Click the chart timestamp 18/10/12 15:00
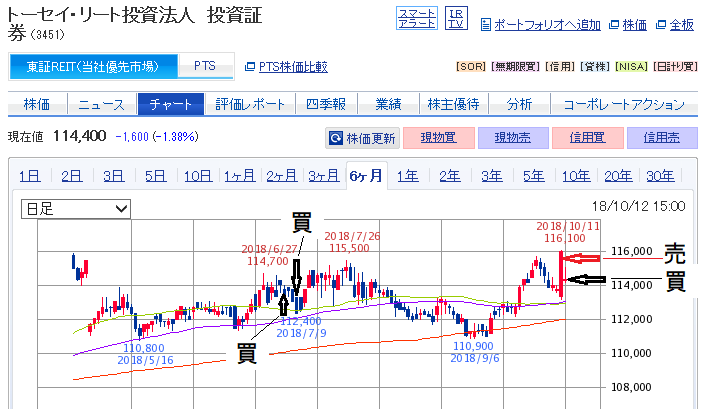 pos(638,206)
